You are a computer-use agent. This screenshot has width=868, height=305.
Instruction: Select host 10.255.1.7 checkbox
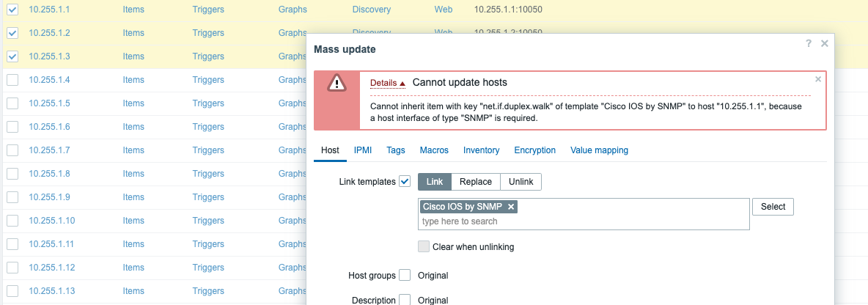[12, 150]
